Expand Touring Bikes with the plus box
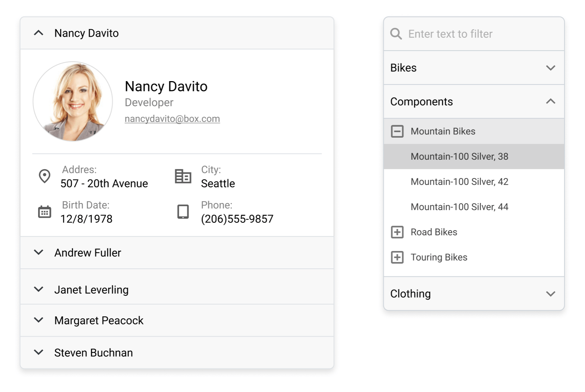The image size is (585, 392). click(397, 257)
